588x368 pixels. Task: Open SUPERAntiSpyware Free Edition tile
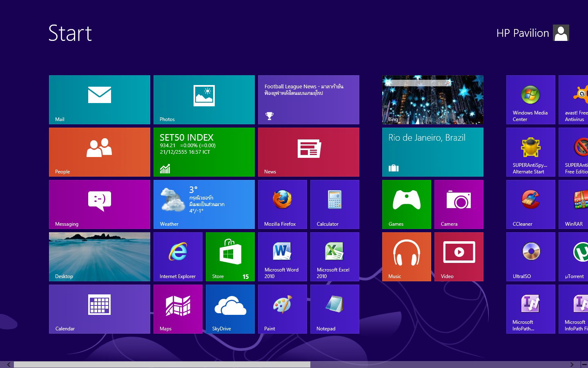click(x=573, y=152)
